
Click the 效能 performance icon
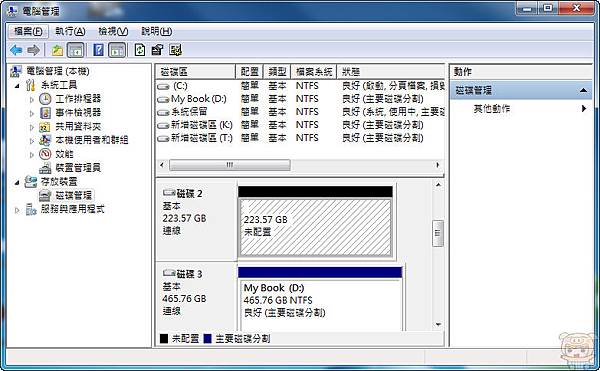45,154
